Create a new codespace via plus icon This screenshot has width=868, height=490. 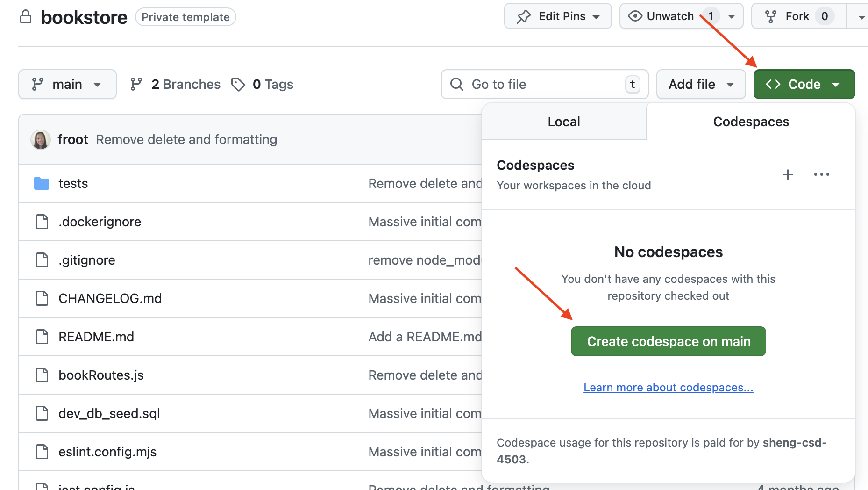coord(788,174)
